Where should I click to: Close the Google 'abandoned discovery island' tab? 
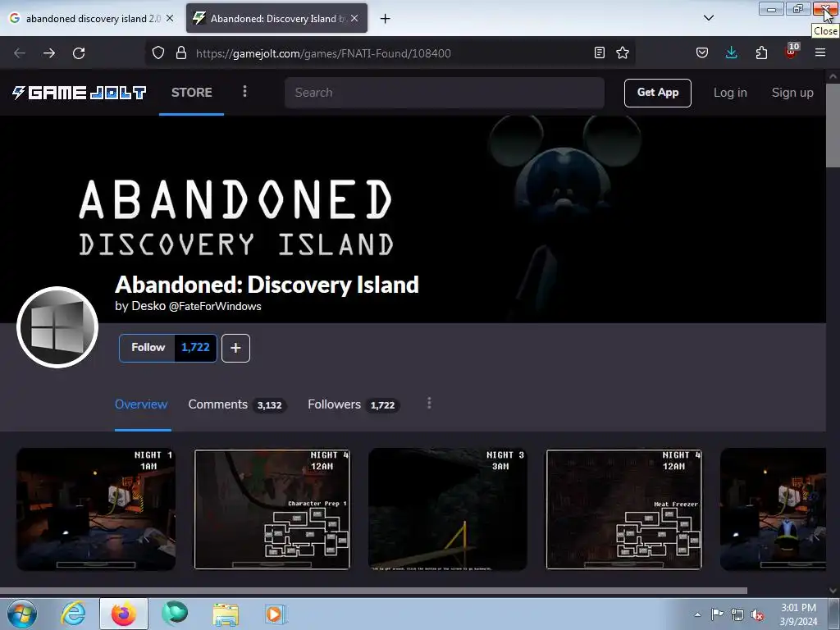[x=170, y=18]
